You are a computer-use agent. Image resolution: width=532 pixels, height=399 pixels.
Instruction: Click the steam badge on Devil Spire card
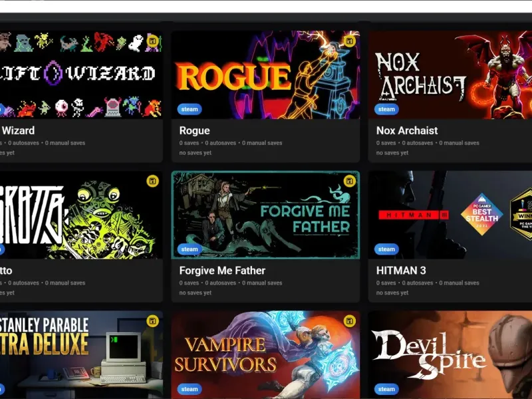click(x=386, y=389)
